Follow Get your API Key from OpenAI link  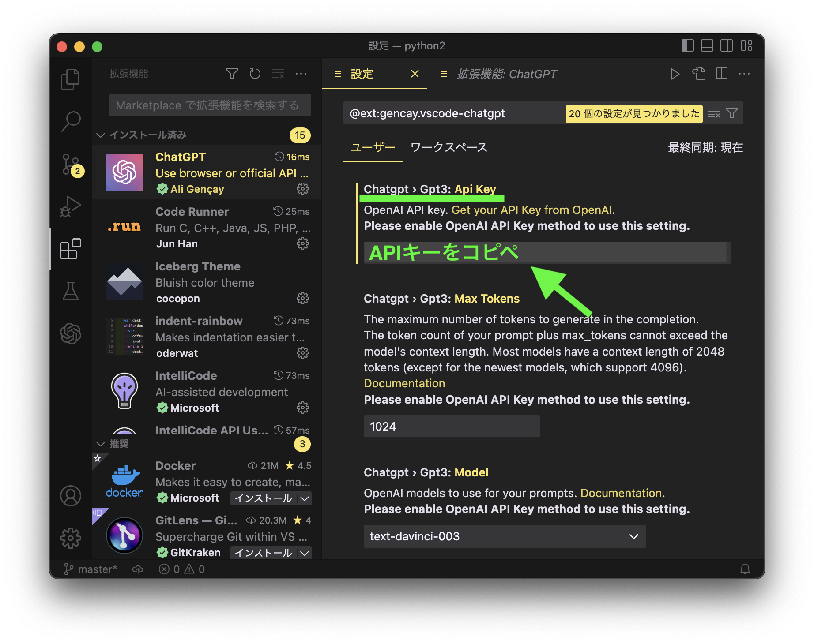pos(532,210)
